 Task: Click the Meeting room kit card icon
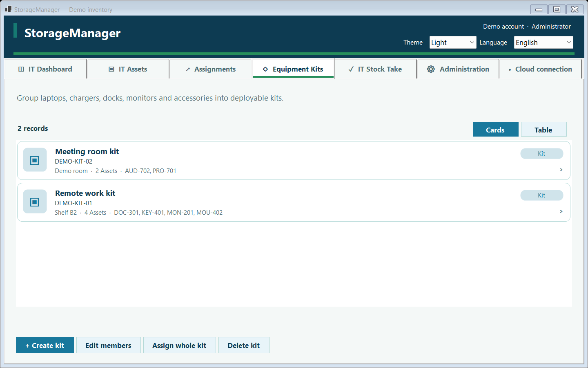[x=35, y=160]
